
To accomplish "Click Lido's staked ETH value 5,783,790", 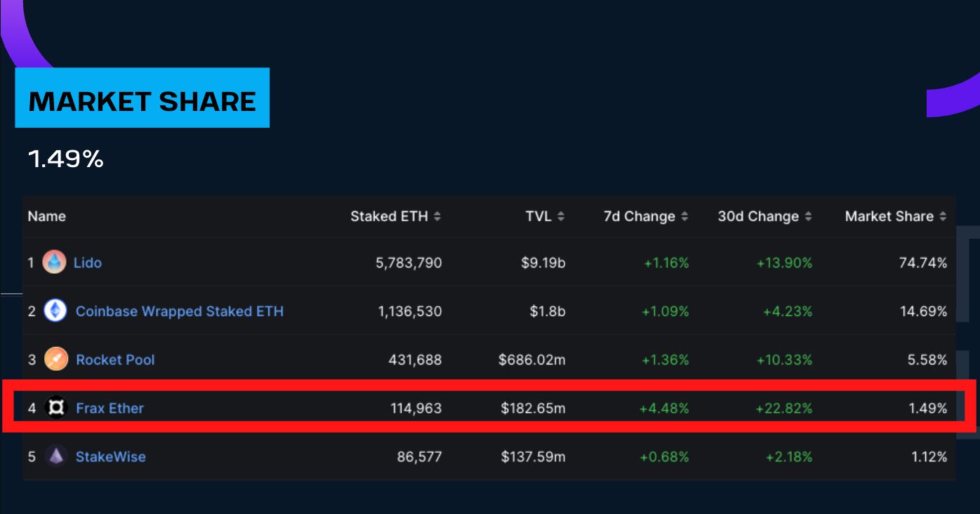I will [x=409, y=263].
